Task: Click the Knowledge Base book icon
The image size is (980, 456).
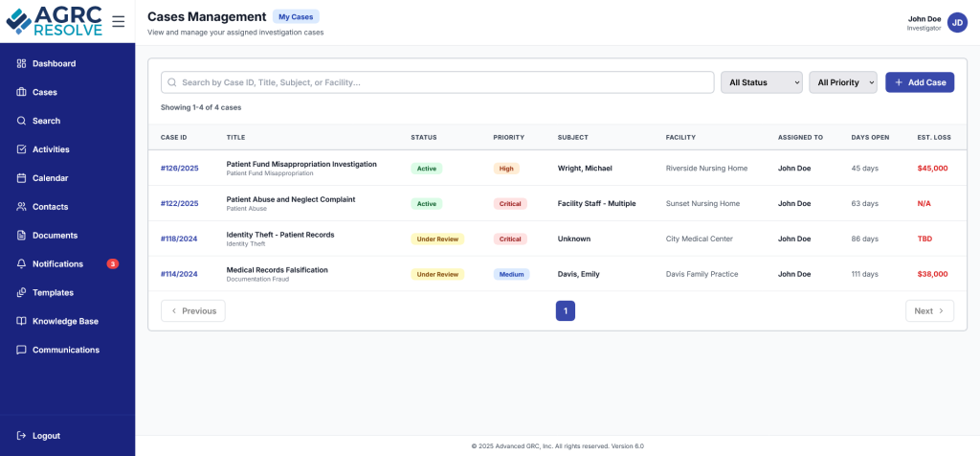Action: click(x=22, y=322)
